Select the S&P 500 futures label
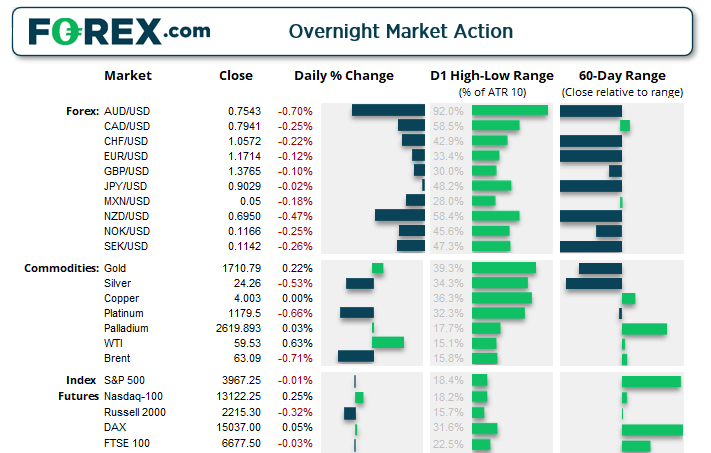711x453 pixels. pos(124,381)
